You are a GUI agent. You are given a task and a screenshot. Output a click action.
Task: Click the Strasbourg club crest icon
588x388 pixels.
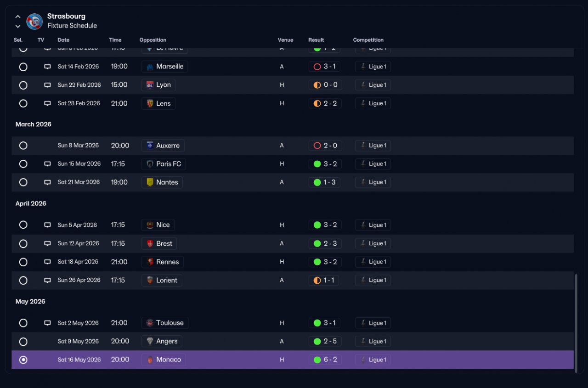(35, 21)
